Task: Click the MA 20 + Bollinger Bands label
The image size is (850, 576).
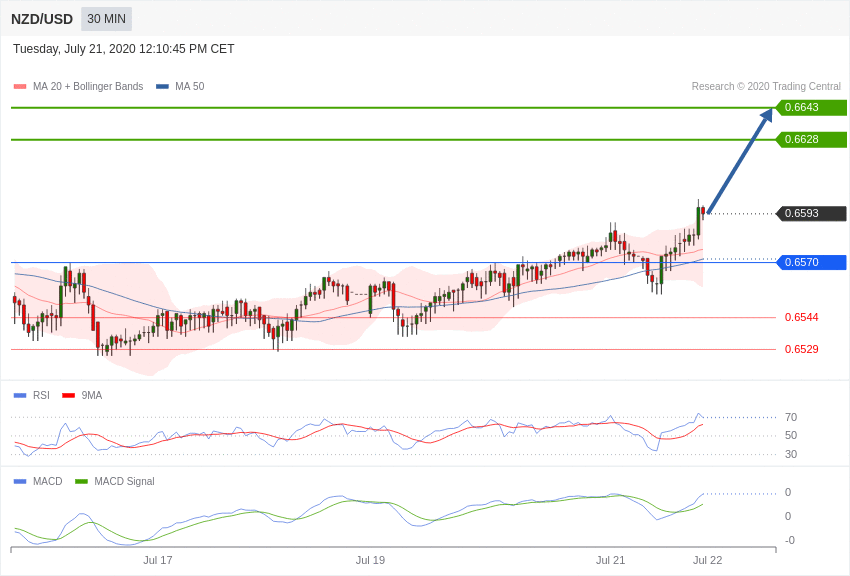Action: tap(88, 86)
